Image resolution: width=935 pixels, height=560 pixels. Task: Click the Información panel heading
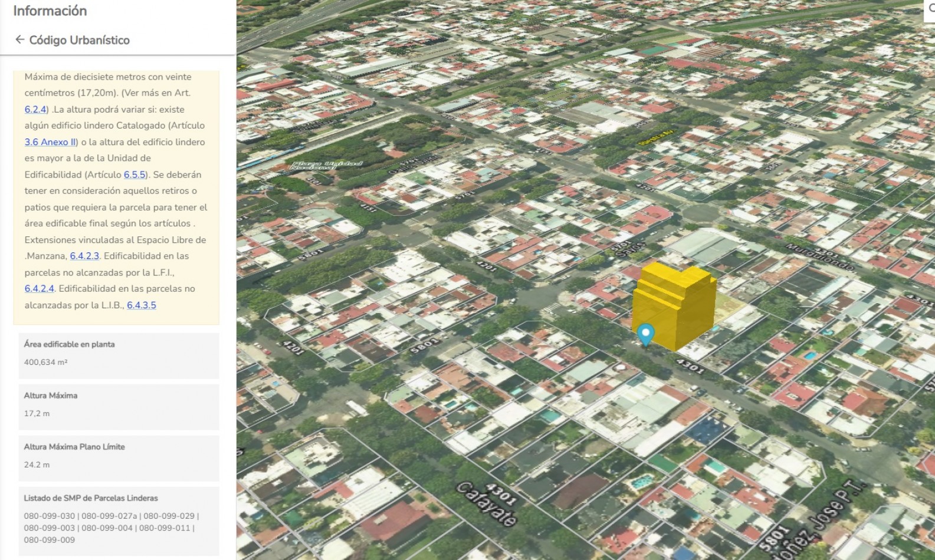[x=50, y=11]
